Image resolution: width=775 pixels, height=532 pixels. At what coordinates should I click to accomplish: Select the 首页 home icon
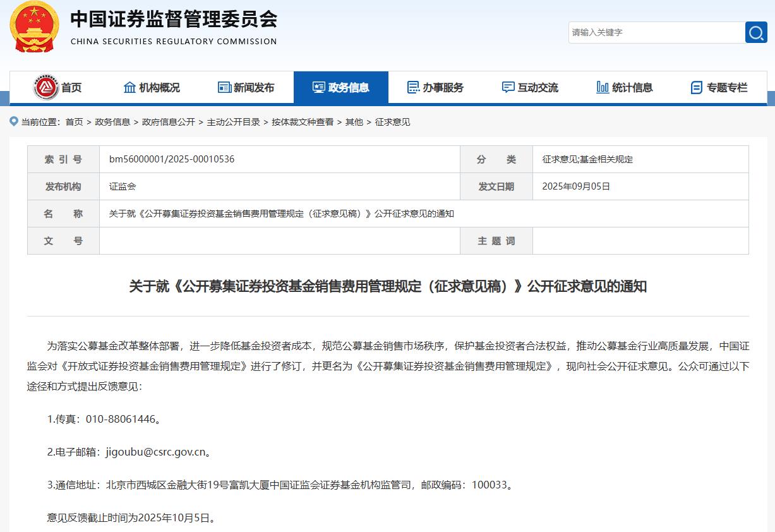point(45,87)
